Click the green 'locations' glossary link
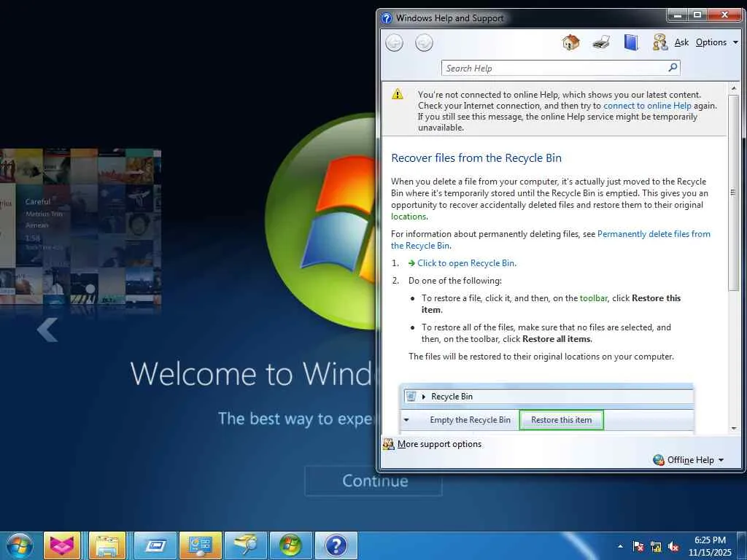The height and width of the screenshot is (560, 747). click(x=409, y=217)
